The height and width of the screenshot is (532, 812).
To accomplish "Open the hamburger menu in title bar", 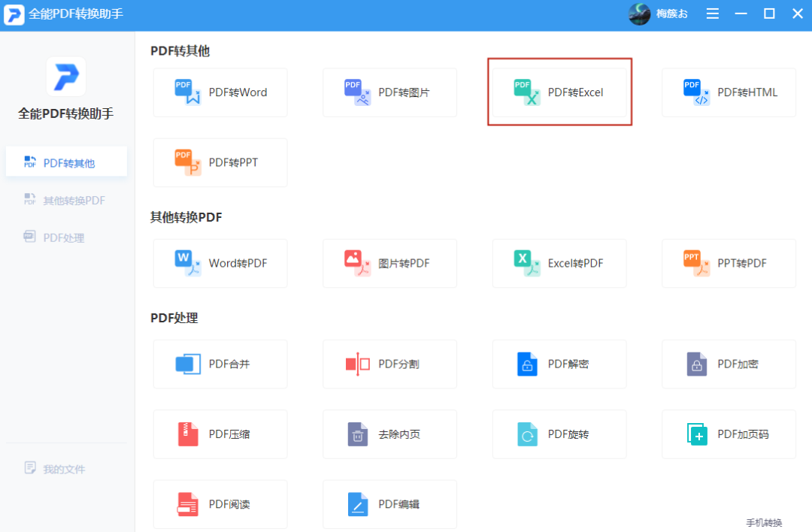I will 713,14.
